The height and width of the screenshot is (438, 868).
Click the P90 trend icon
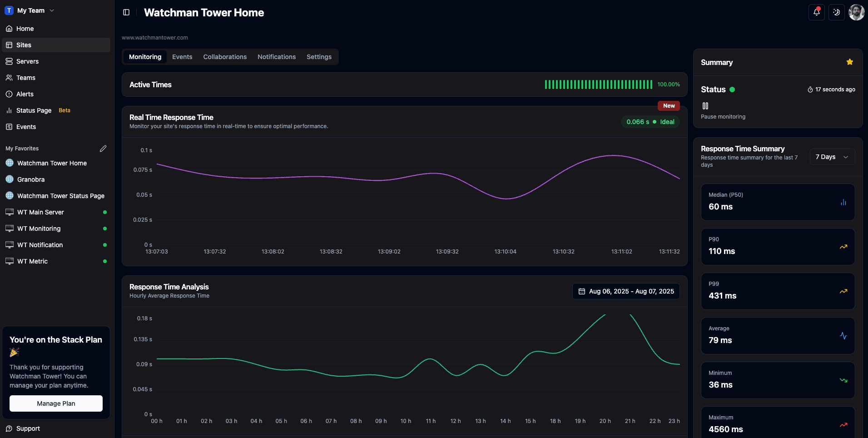tap(843, 247)
